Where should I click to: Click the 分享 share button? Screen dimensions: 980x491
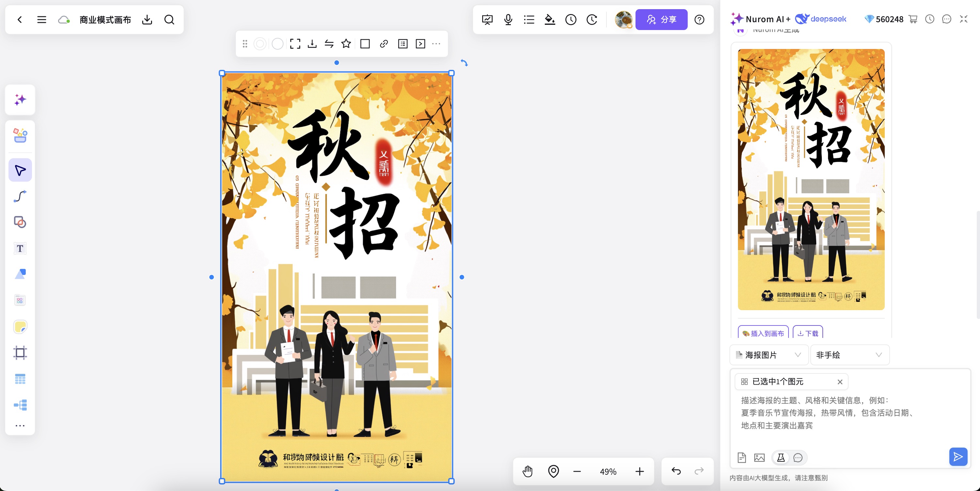(x=661, y=19)
